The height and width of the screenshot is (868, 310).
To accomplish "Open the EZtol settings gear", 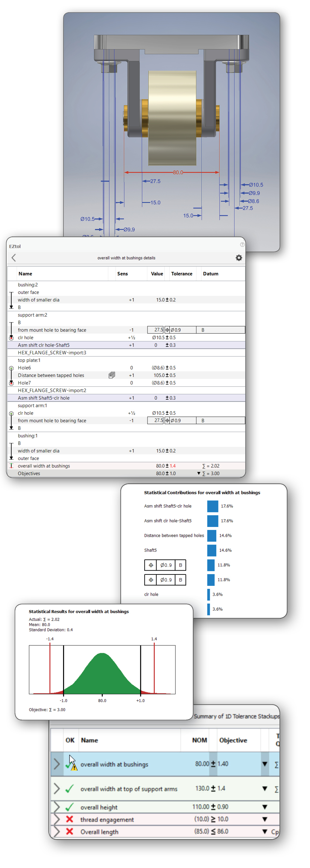I will pyautogui.click(x=239, y=258).
